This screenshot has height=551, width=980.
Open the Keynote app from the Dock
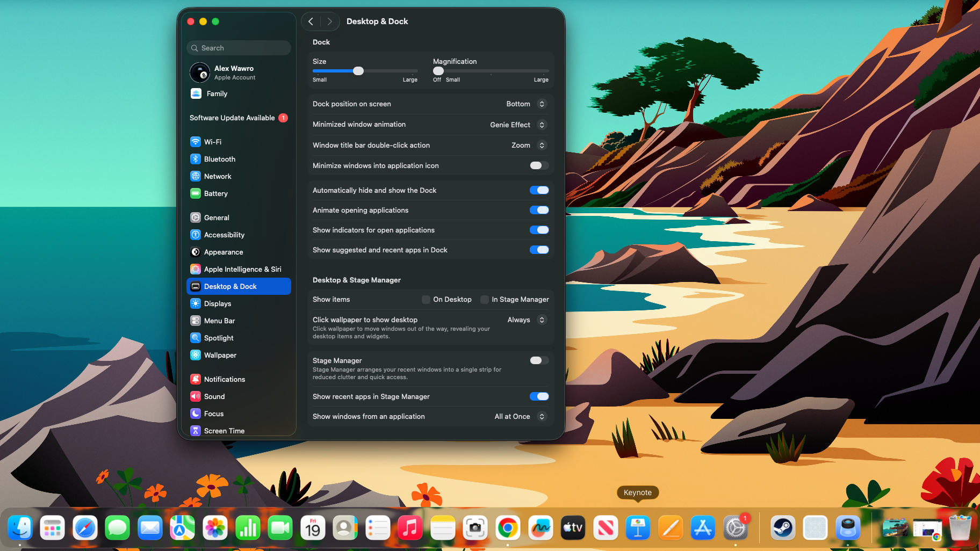tap(638, 527)
